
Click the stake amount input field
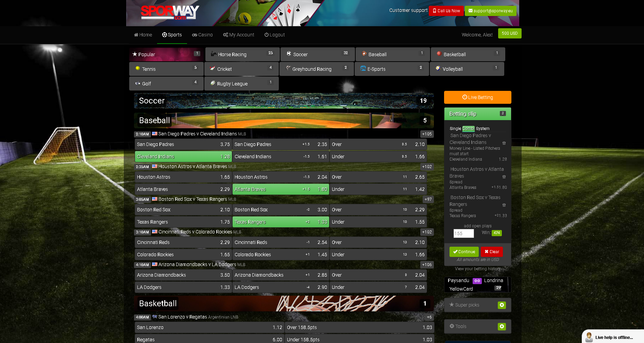[463, 233]
